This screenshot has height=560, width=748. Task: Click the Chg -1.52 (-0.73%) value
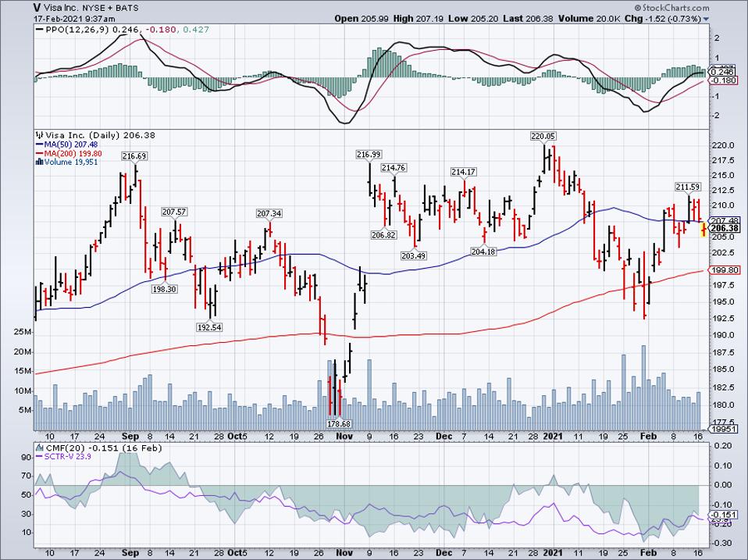pos(663,19)
